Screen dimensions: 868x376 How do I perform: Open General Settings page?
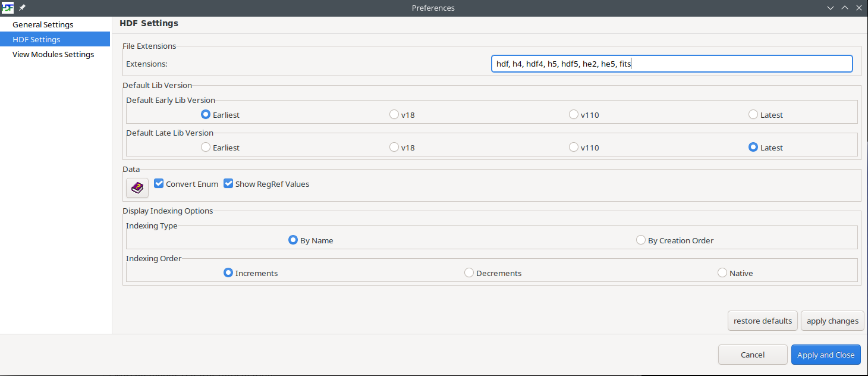43,24
